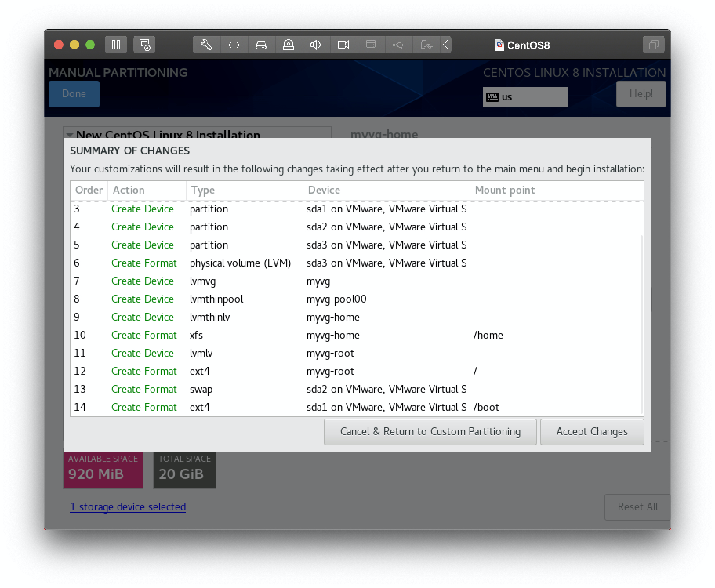The width and height of the screenshot is (715, 588).
Task: Click the enter unity view icon
Action: [x=653, y=45]
